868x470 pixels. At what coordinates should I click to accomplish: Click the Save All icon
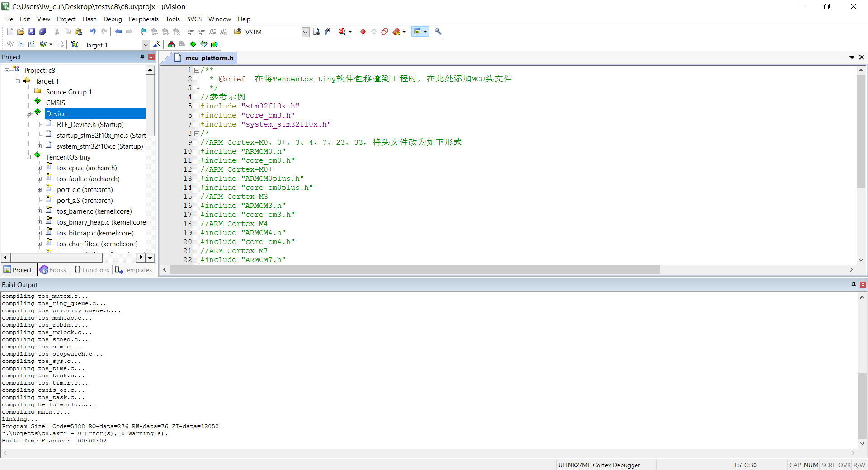tap(42, 32)
